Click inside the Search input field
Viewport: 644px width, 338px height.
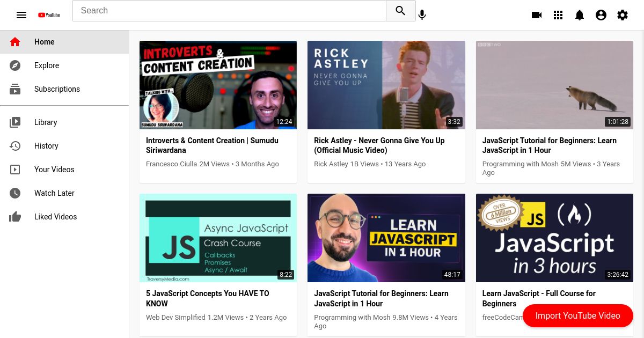point(229,11)
